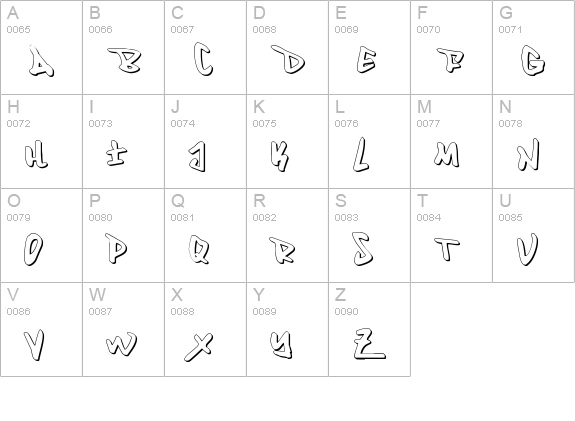Select the D glyph coded 0068
Screen dimensions: 575x421
288,47
